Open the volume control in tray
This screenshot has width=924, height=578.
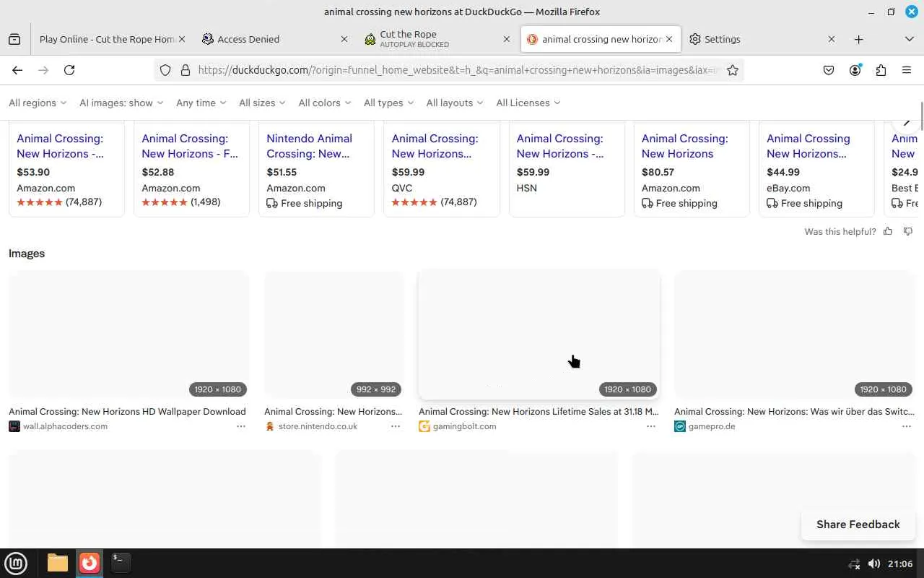(873, 564)
